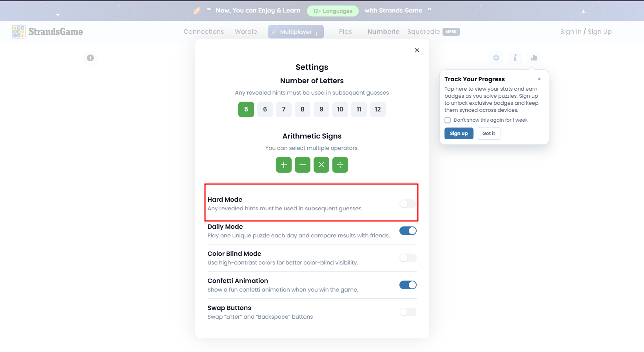Enable Color Blind Mode switch

coord(408,258)
